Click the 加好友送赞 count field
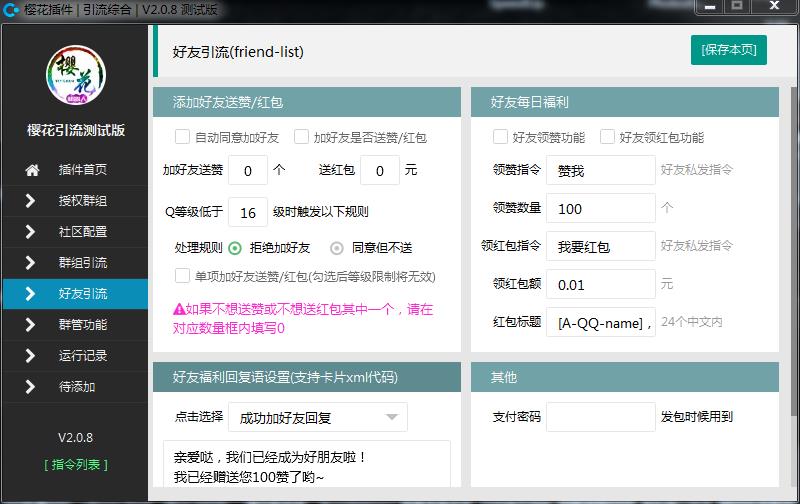 [x=248, y=170]
